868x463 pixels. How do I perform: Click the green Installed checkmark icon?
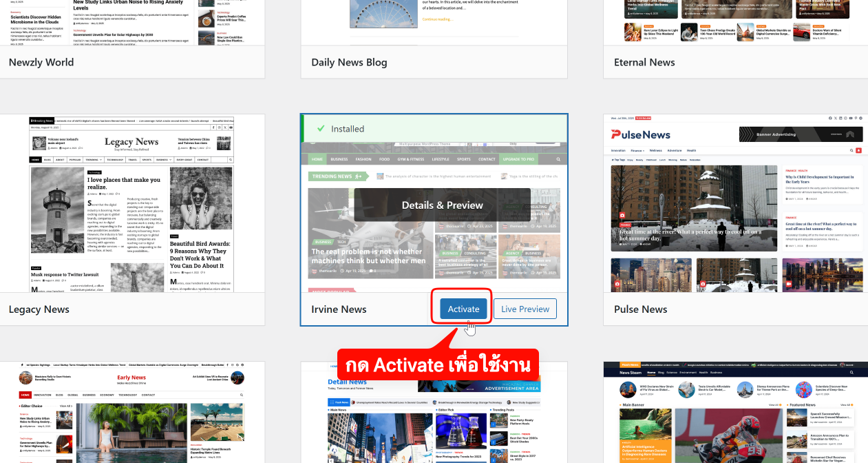coord(320,129)
